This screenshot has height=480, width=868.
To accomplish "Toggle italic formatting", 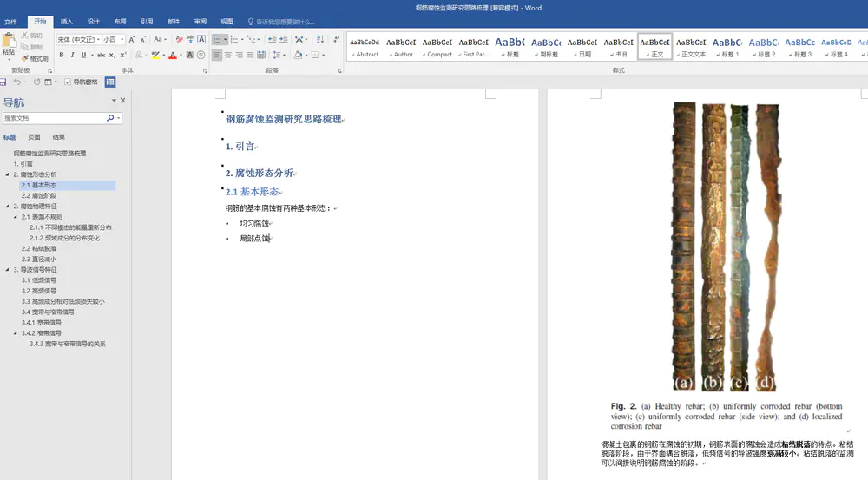I will click(73, 55).
